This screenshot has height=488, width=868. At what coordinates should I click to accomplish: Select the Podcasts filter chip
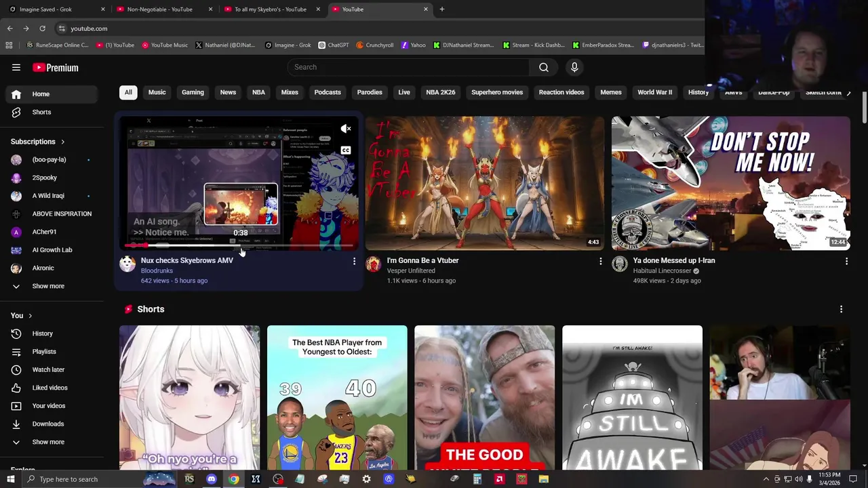coord(328,92)
